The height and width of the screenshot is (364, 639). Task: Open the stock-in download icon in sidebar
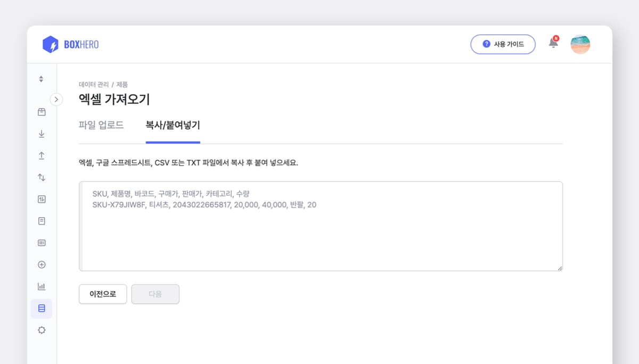pos(42,134)
